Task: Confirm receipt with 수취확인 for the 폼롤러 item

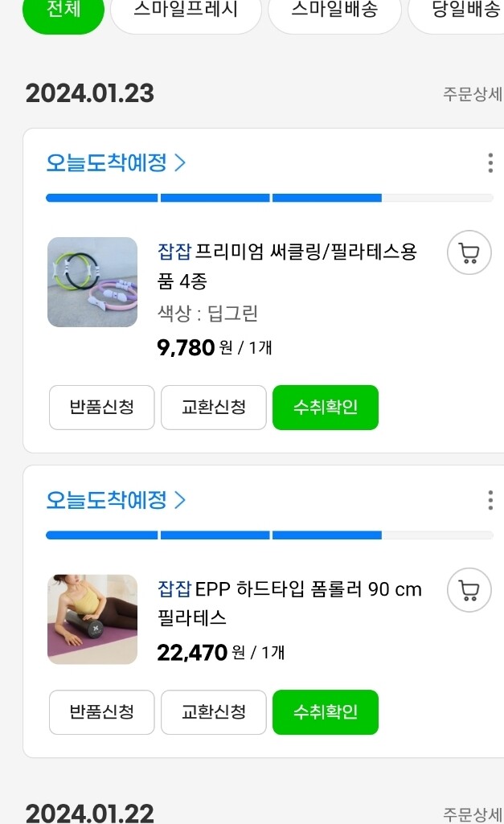Action: tap(326, 712)
